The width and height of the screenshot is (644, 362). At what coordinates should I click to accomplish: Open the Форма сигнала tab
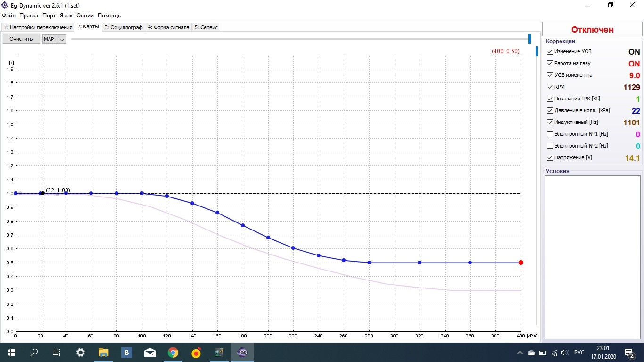coord(168,27)
